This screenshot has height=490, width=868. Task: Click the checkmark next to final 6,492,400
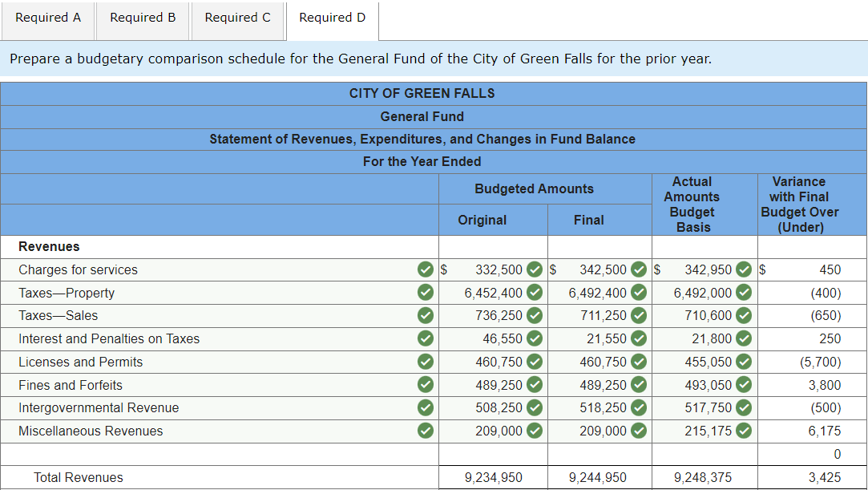click(639, 293)
